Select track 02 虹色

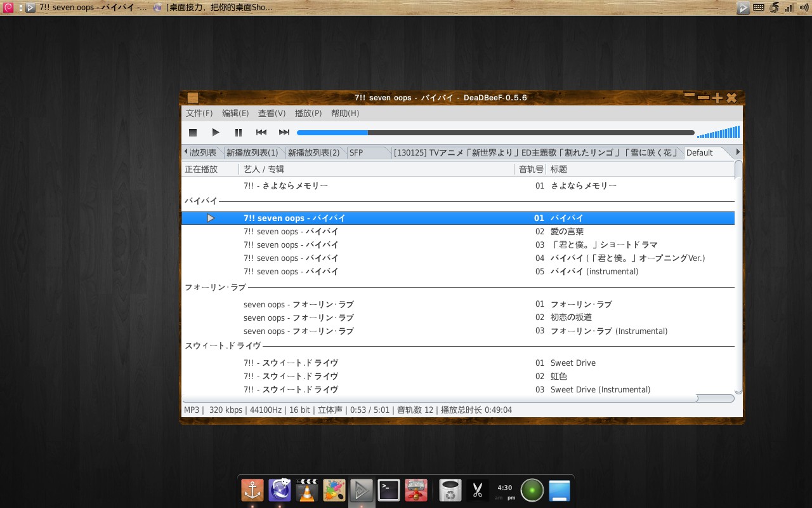[x=458, y=376]
